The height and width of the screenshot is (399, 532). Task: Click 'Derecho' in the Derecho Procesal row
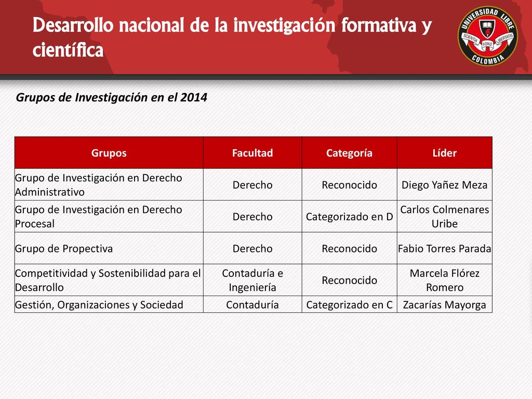252,217
